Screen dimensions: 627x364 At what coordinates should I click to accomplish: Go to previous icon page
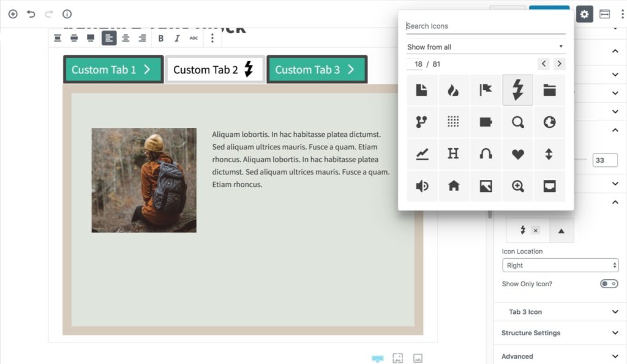(x=544, y=64)
